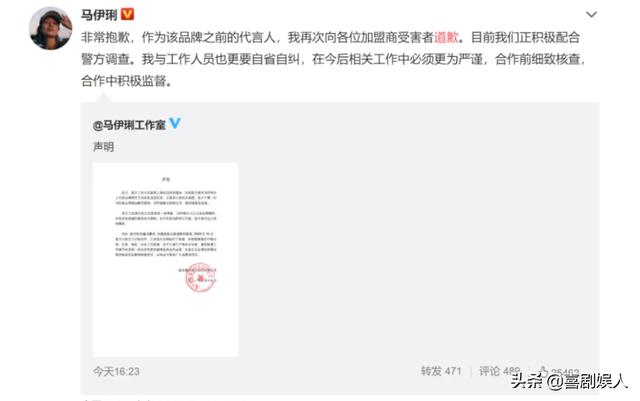Click the red seal stamp on document

tap(200, 277)
